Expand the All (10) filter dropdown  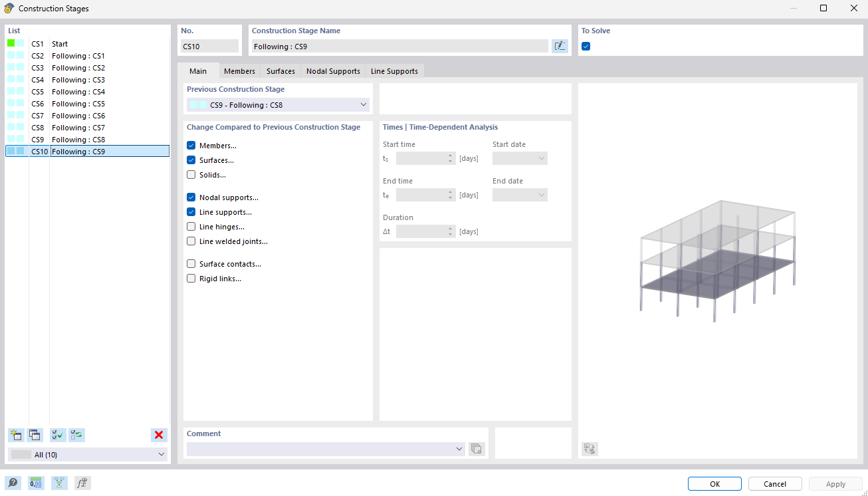(x=160, y=454)
